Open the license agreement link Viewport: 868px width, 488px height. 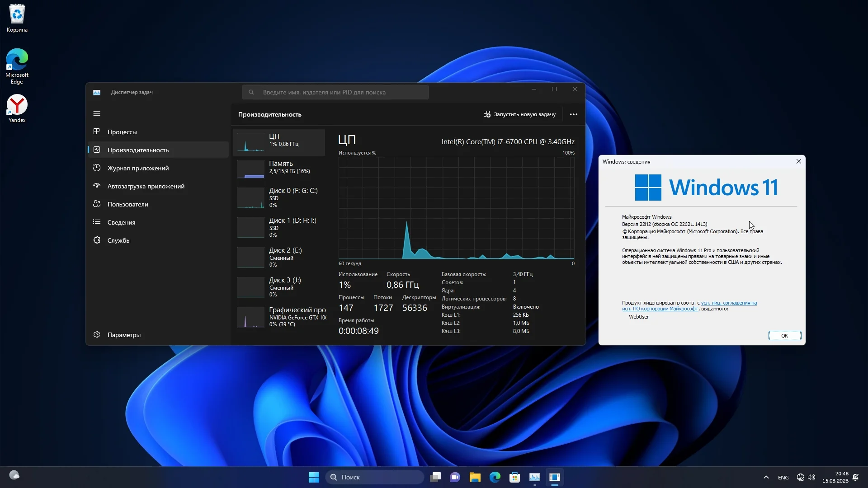pyautogui.click(x=728, y=303)
